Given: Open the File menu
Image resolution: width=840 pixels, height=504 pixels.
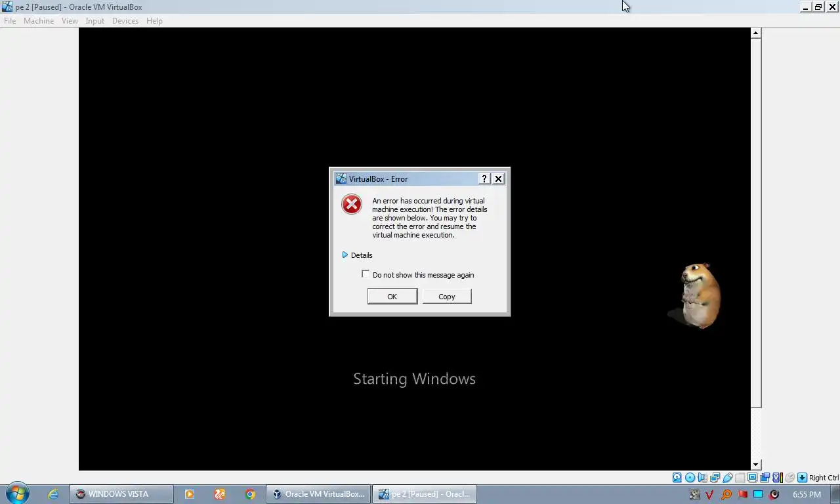Looking at the screenshot, I should (10, 21).
